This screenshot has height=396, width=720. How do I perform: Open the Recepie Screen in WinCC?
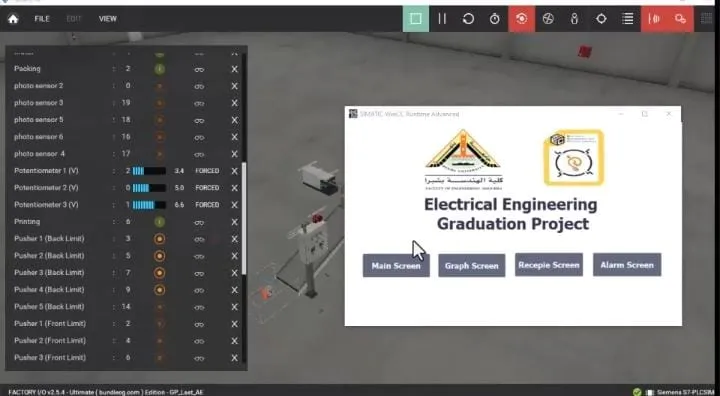click(x=549, y=265)
